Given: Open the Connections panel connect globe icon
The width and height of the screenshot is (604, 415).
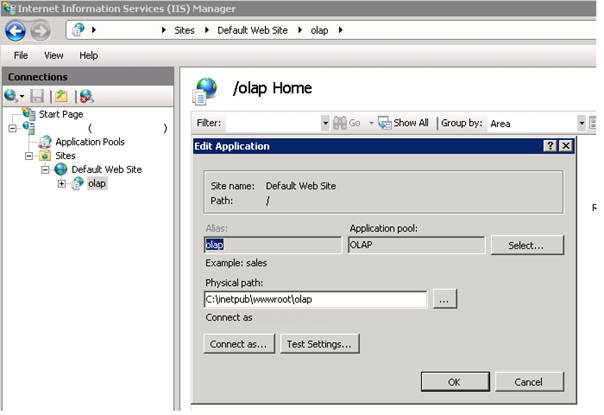Looking at the screenshot, I should (10, 96).
